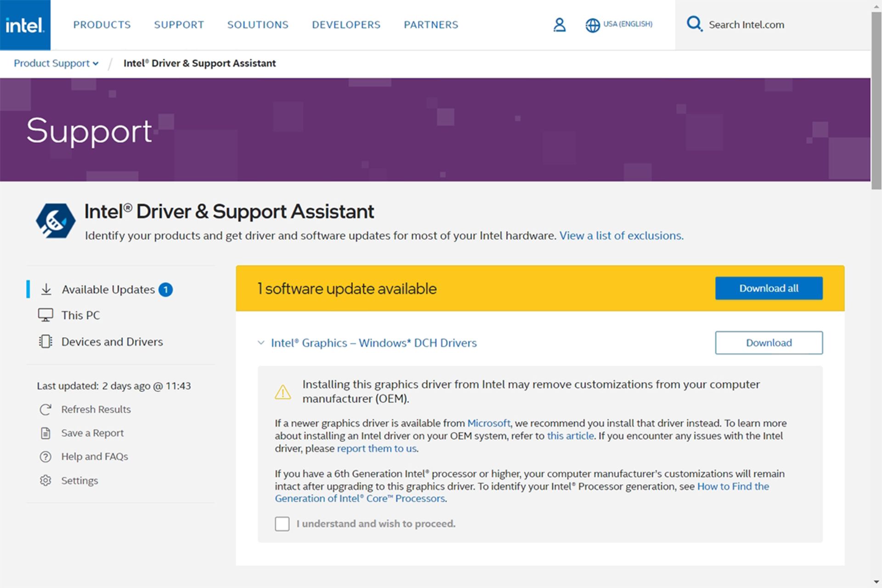Open the 'View a list of exclusions' link
This screenshot has width=882, height=588.
point(621,236)
